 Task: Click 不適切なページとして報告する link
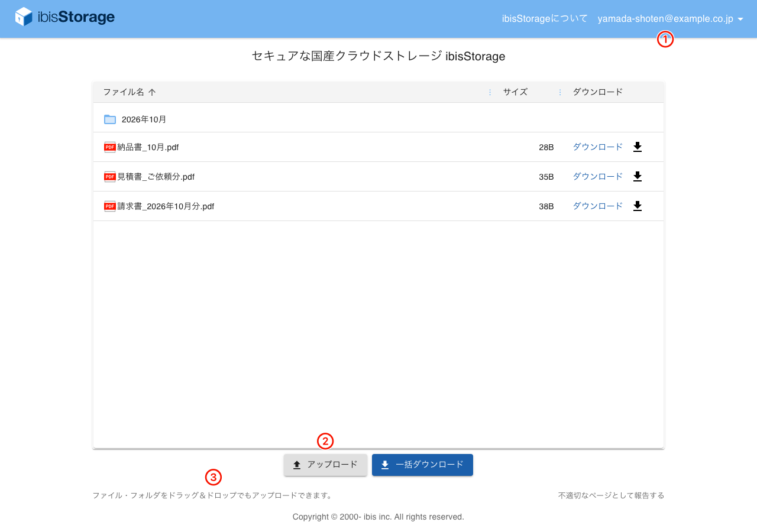pos(611,495)
